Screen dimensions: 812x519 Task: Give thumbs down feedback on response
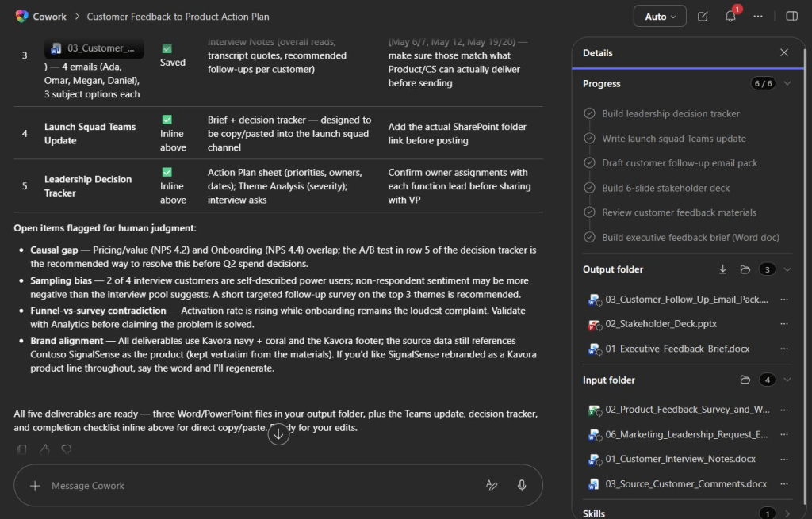point(67,449)
